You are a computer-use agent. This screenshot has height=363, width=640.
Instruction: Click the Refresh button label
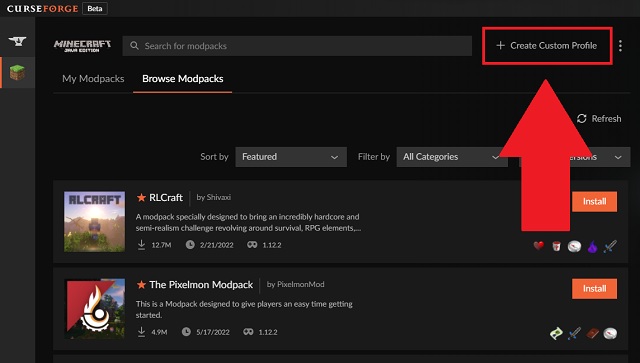point(607,118)
